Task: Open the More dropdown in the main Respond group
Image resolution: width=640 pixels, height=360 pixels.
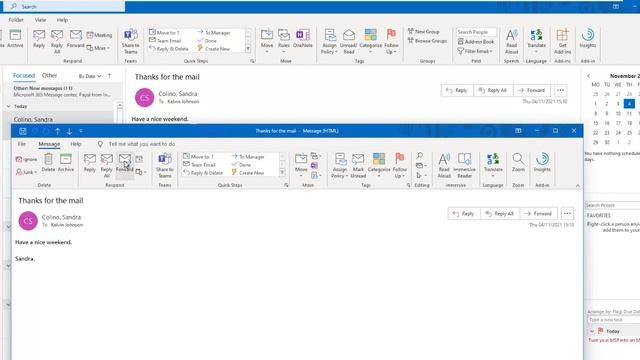Action: click(x=98, y=48)
